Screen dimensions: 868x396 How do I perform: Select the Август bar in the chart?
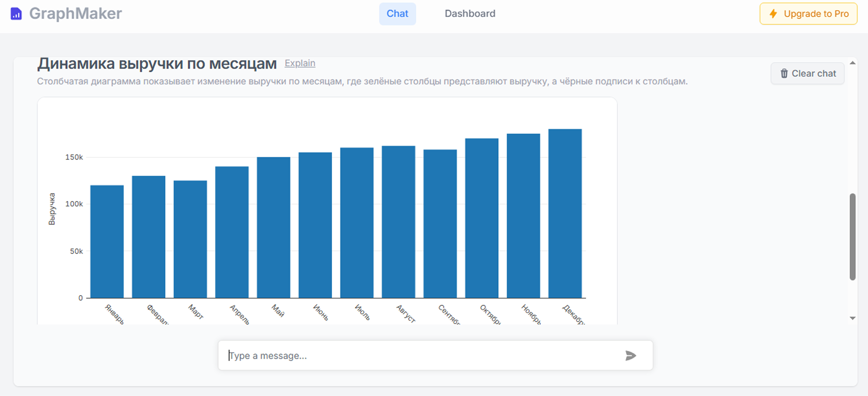(398, 222)
